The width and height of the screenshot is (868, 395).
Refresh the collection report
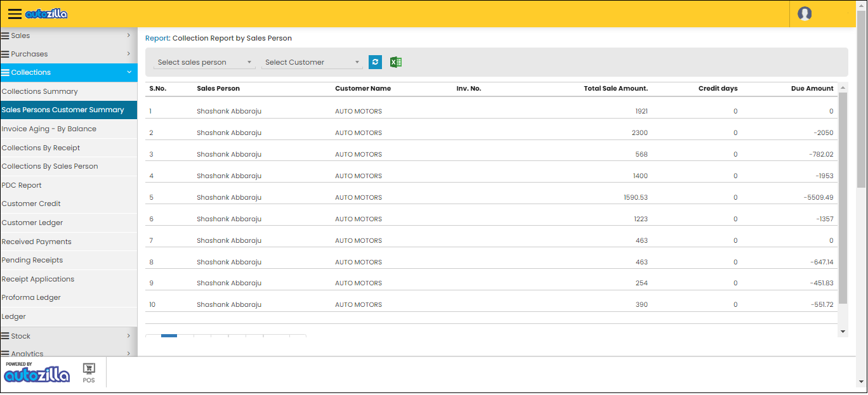[375, 62]
